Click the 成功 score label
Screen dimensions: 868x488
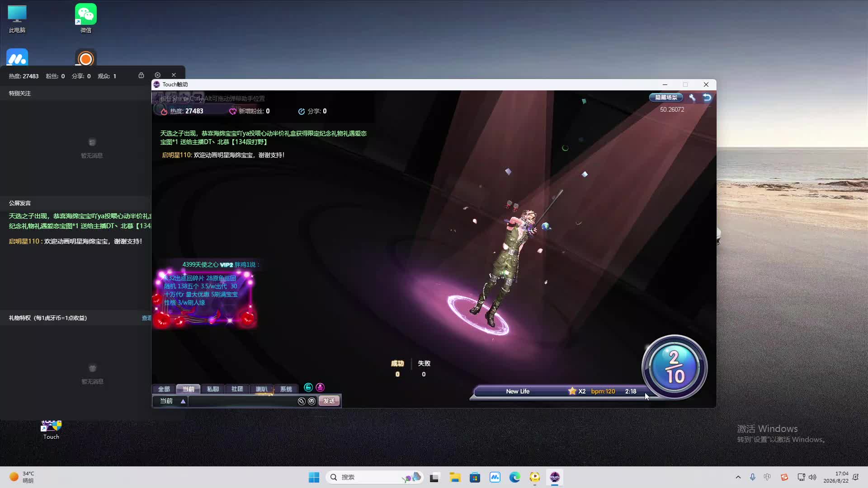[x=397, y=363]
